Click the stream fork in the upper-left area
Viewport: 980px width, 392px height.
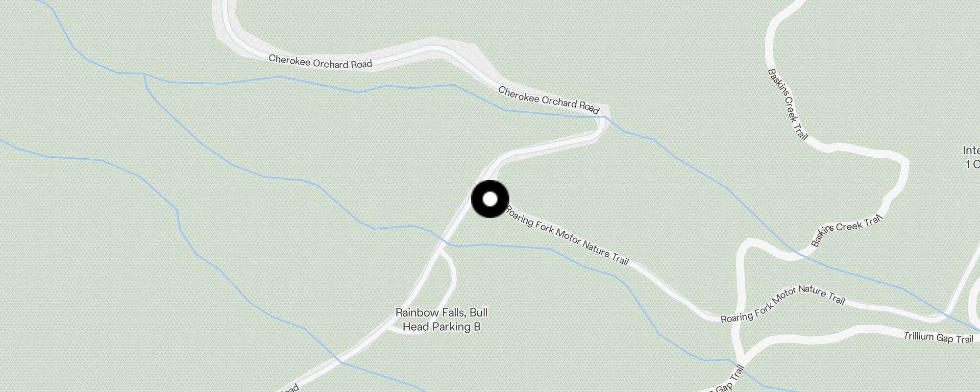tap(144, 74)
